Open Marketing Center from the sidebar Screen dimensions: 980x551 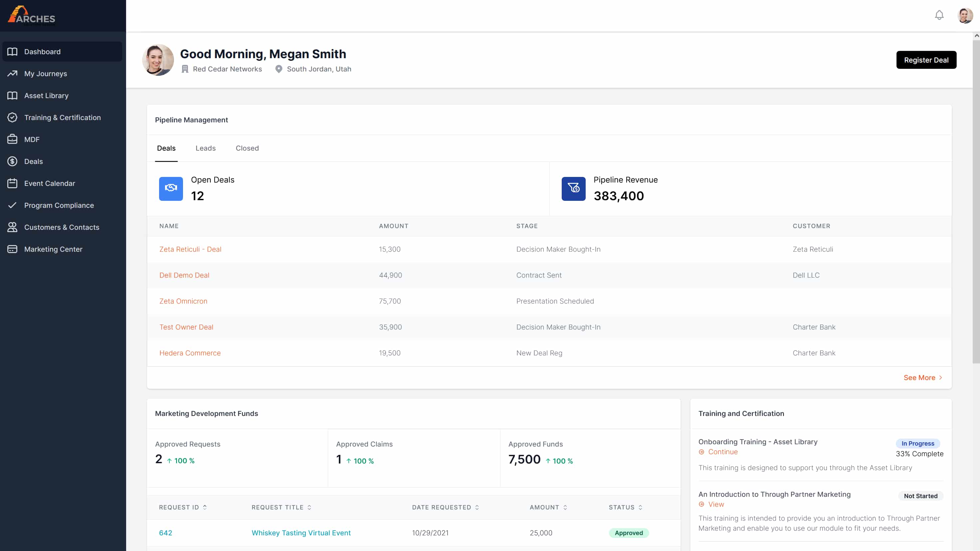[x=53, y=249]
